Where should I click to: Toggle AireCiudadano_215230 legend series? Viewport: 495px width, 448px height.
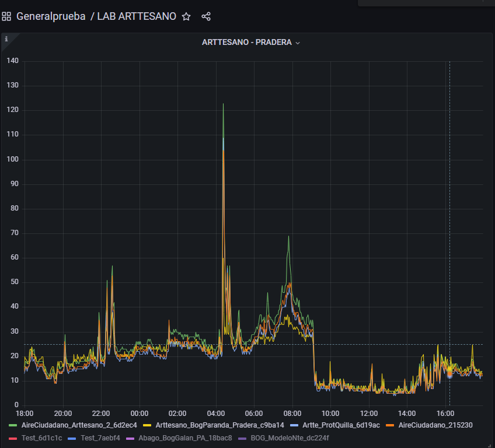pos(435,425)
